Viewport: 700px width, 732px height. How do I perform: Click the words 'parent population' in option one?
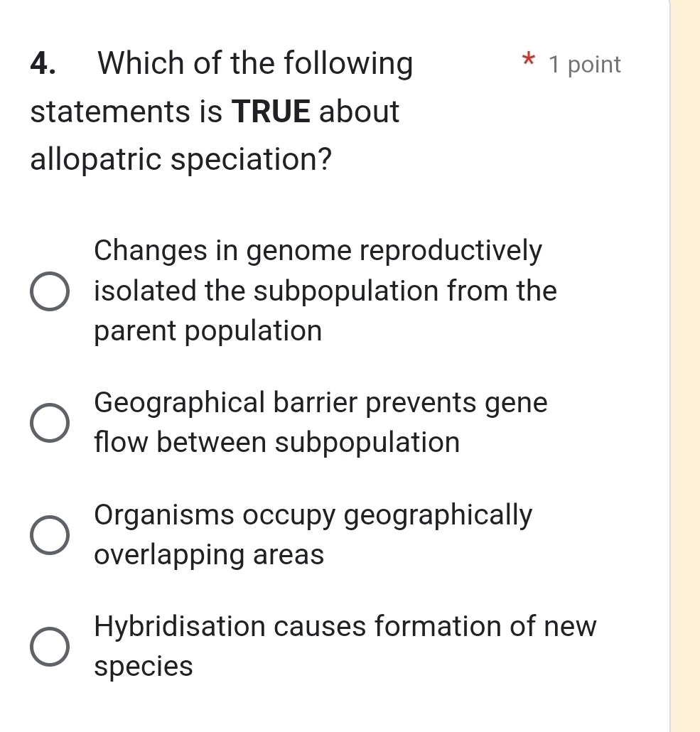point(206,330)
